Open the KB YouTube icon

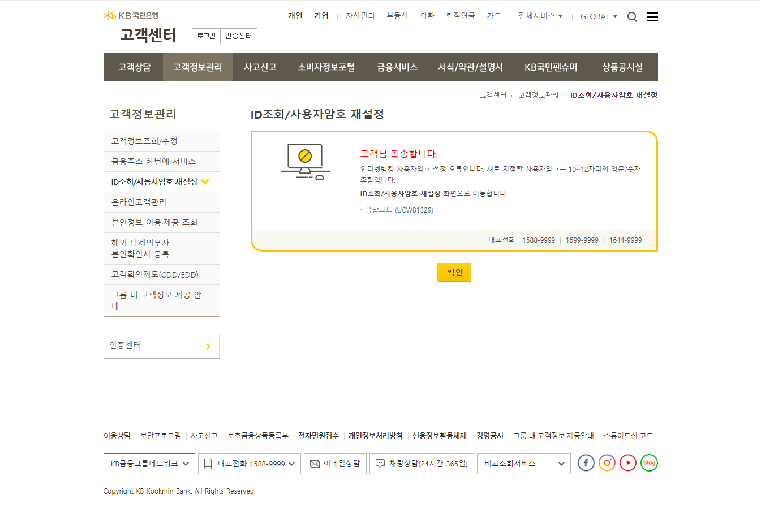point(628,463)
